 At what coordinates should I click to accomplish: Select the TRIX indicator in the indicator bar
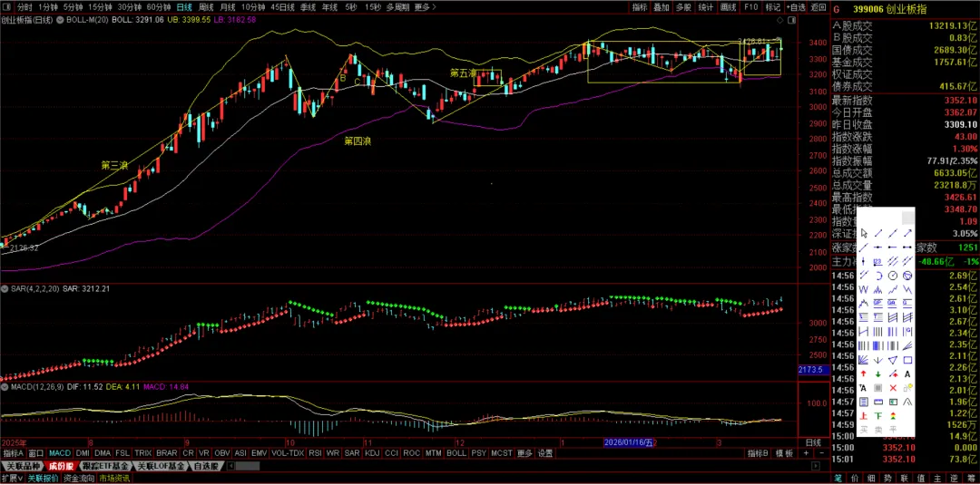[x=143, y=453]
